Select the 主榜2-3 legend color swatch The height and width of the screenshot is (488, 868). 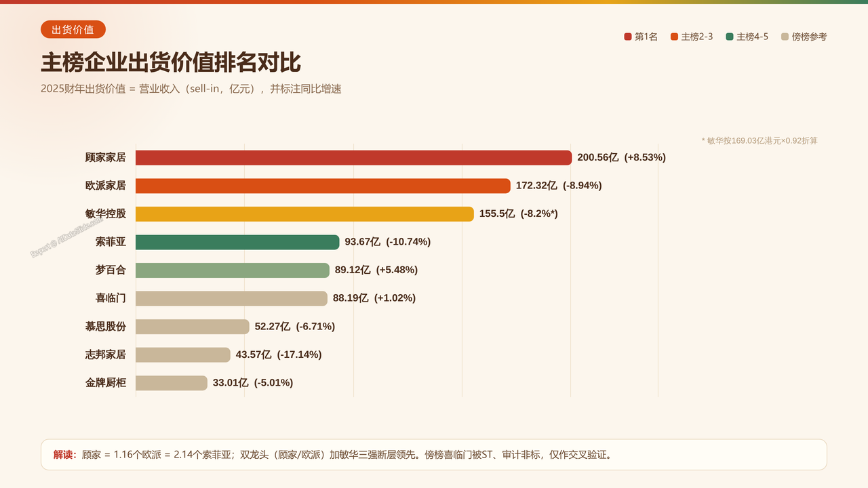pyautogui.click(x=674, y=37)
